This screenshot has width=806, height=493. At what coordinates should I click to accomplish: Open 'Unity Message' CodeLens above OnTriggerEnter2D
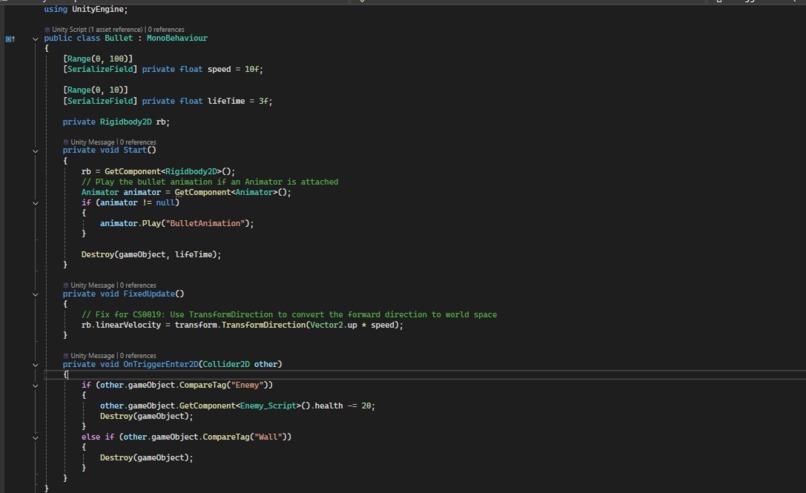pos(93,356)
